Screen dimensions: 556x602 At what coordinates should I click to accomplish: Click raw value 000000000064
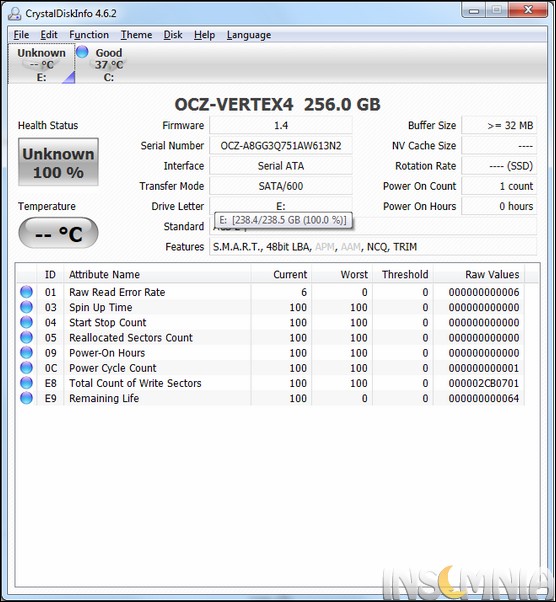click(484, 399)
